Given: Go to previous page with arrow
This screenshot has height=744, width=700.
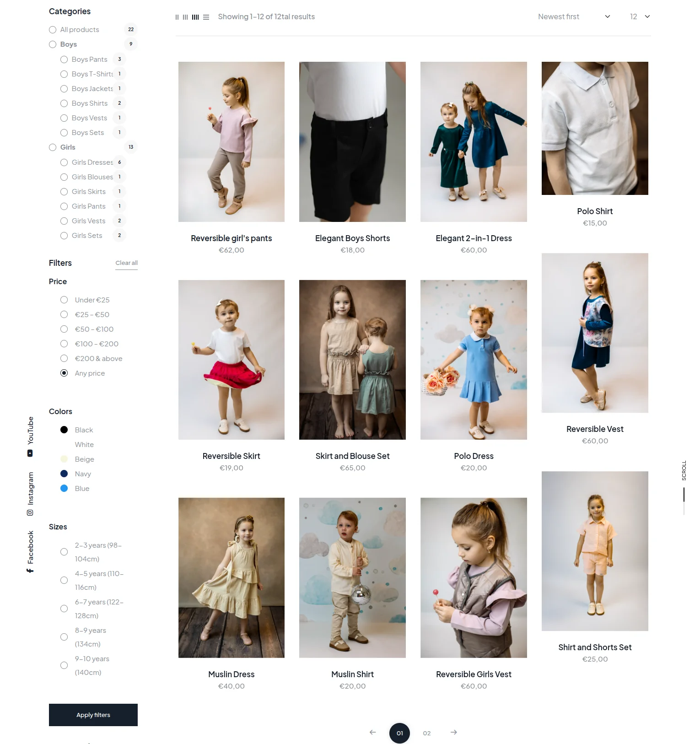Looking at the screenshot, I should pos(373,733).
